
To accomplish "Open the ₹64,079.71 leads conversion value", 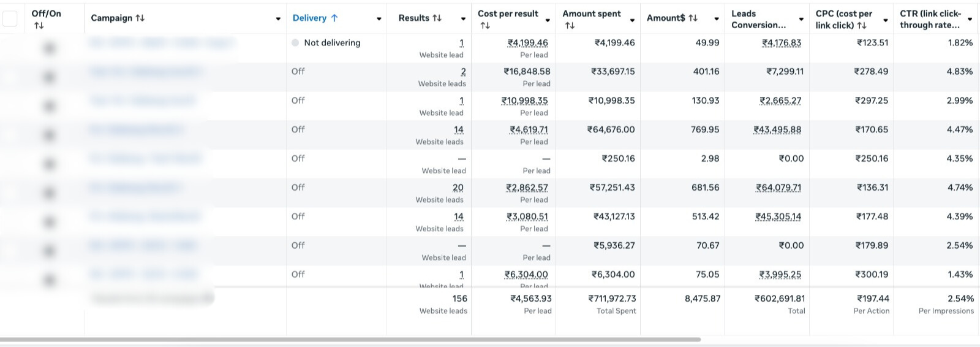I will coord(778,188).
